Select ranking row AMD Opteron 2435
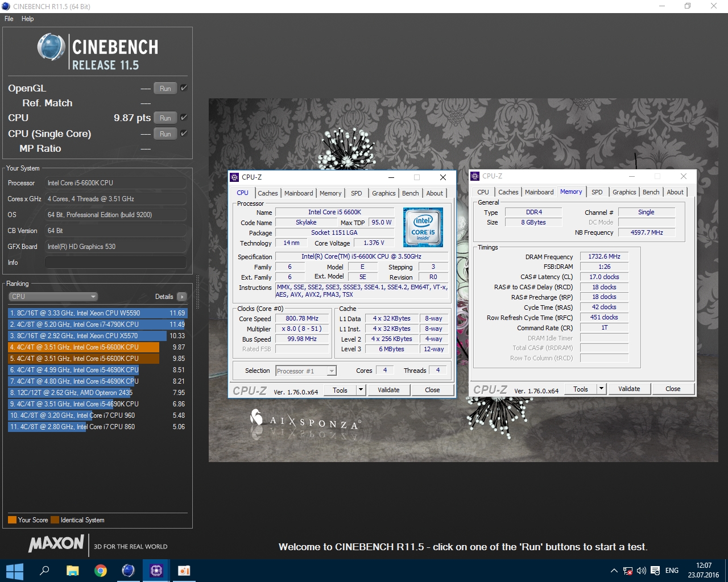The width and height of the screenshot is (728, 582). click(x=97, y=393)
